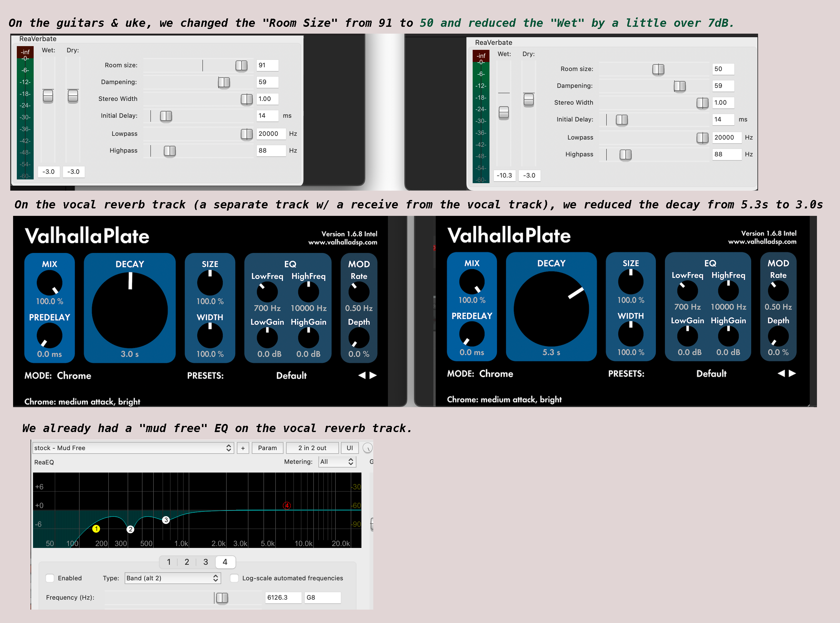Image resolution: width=840 pixels, height=623 pixels.
Task: Select yellow band point 1 on ReaEQ graph
Action: point(96,529)
